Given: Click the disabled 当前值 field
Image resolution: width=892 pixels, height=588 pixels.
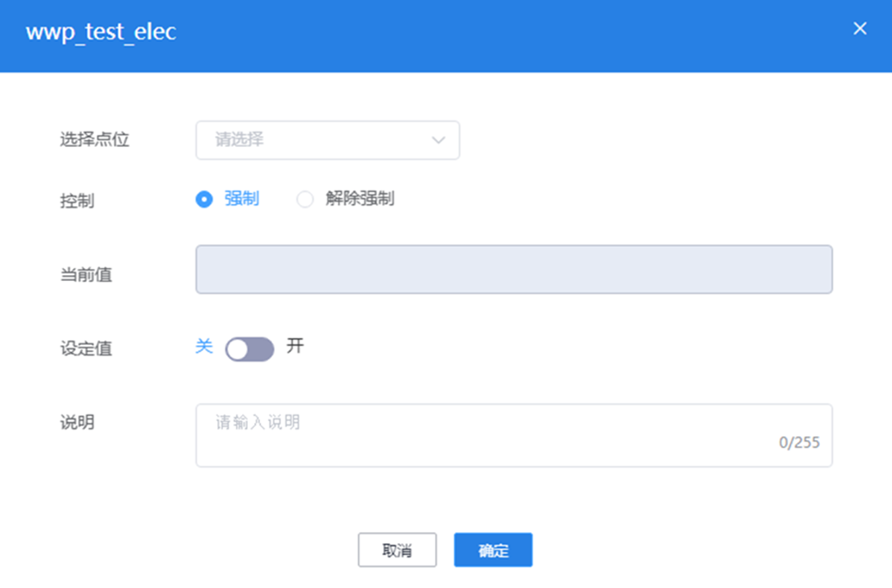Looking at the screenshot, I should click(513, 269).
